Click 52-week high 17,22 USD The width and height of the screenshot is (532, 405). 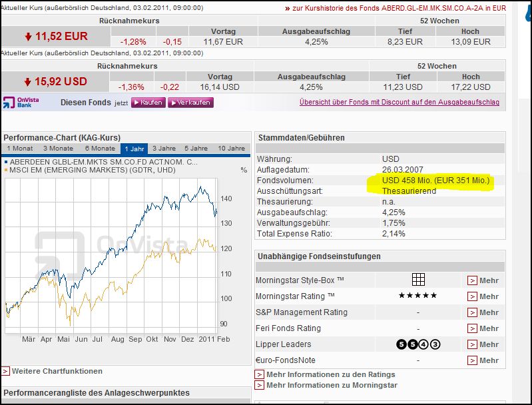(471, 87)
